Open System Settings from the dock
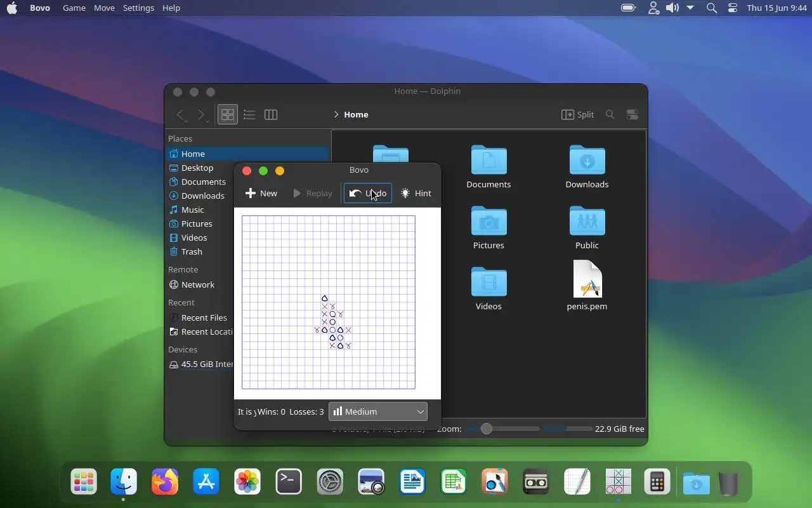 pyautogui.click(x=330, y=482)
